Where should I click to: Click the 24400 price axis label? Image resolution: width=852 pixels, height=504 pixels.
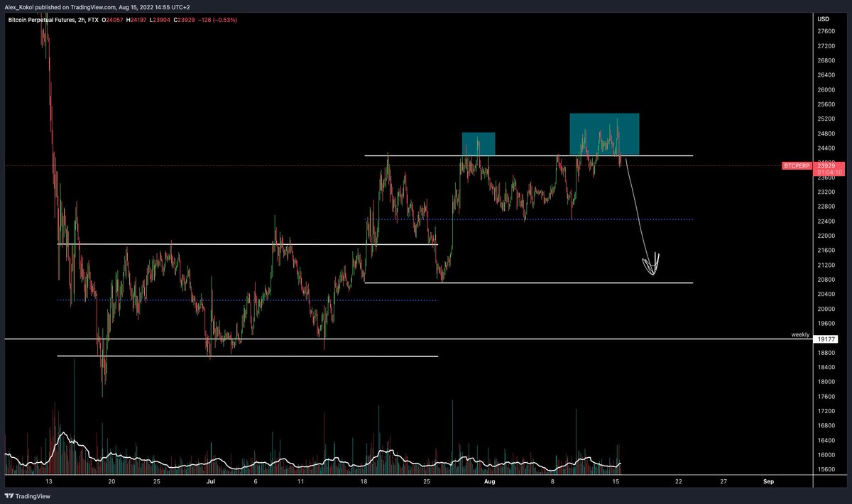pyautogui.click(x=825, y=148)
